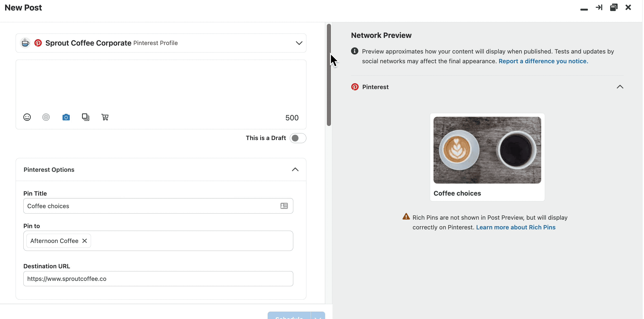Screen dimensions: 644x319
Task: Click the coffee cups preview image
Action: [x=487, y=150]
